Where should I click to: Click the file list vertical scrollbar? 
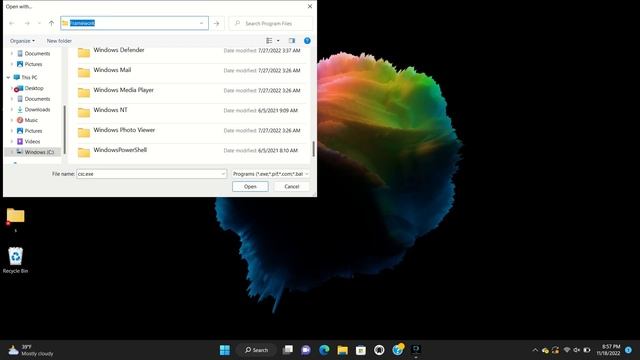click(x=313, y=149)
